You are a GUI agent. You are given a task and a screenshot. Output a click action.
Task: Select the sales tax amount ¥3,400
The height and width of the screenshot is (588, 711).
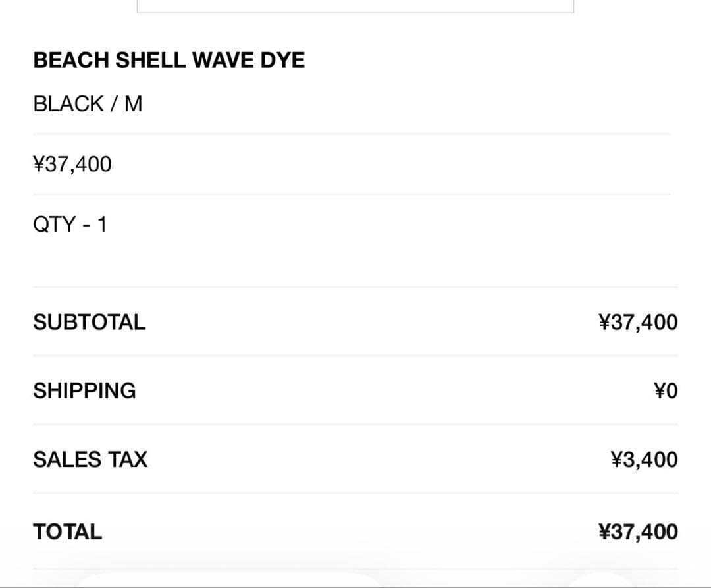pos(644,459)
